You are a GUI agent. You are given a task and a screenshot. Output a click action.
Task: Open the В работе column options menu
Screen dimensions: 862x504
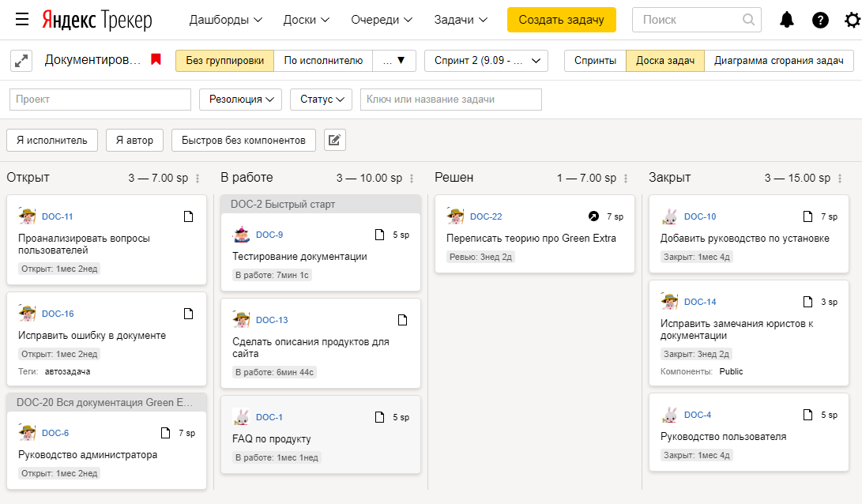click(412, 178)
